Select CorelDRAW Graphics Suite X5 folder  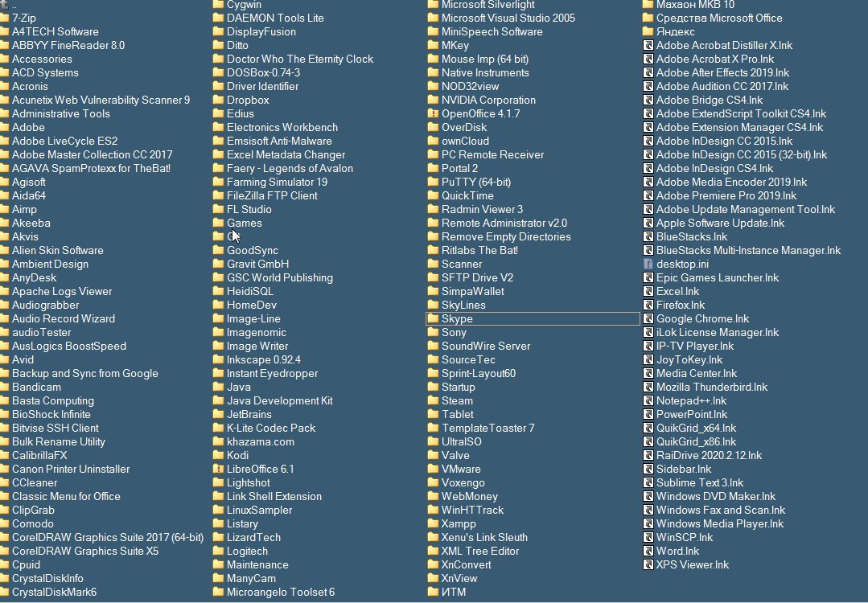click(85, 551)
